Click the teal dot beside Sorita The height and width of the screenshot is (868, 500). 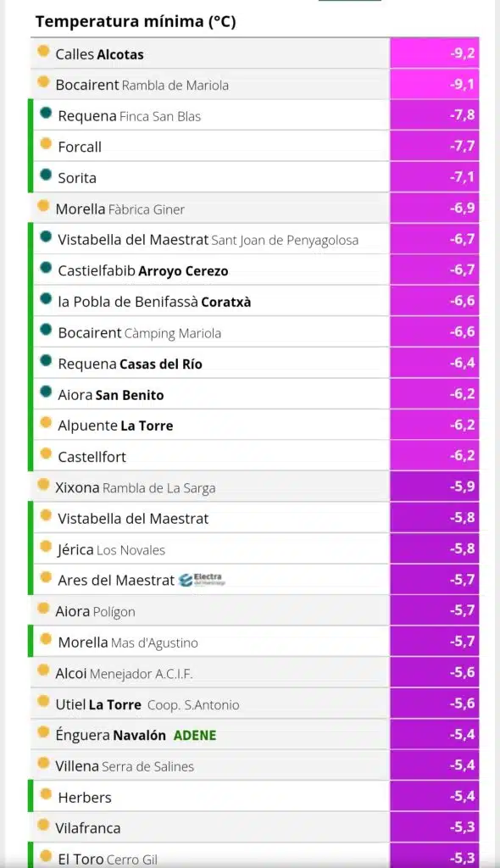click(46, 175)
